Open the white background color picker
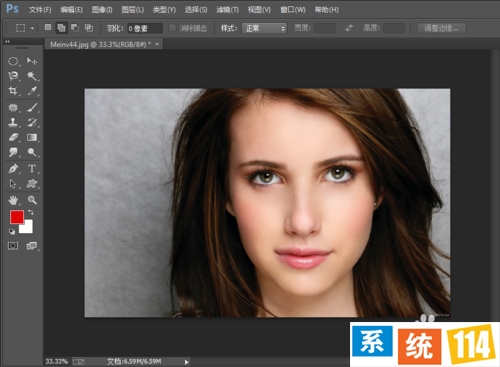The height and width of the screenshot is (367, 500). [27, 228]
